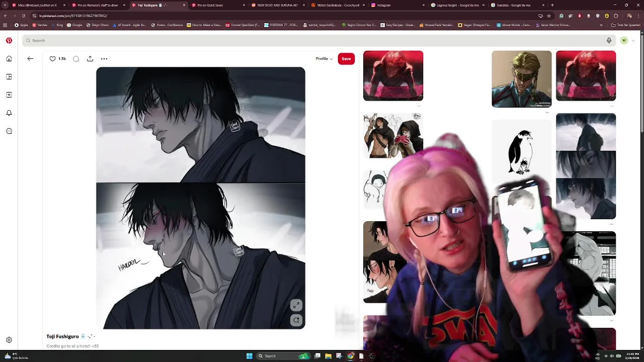
Task: Click the create pin plus icon
Action: click(x=9, y=95)
